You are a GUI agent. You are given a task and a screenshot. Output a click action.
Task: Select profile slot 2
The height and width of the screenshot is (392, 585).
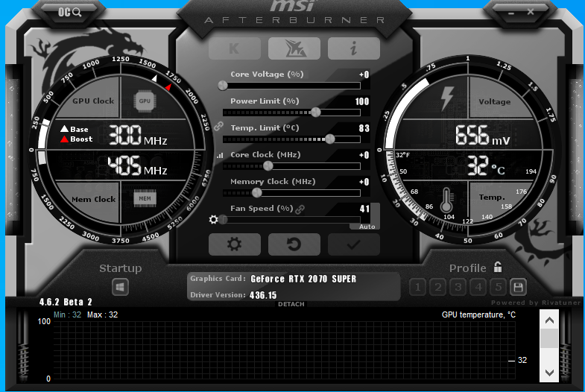click(x=437, y=287)
